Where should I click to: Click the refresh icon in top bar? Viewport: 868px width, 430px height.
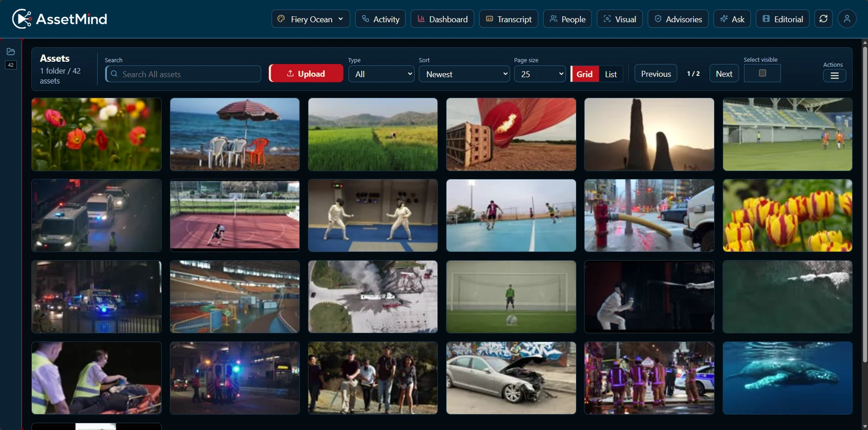click(823, 19)
